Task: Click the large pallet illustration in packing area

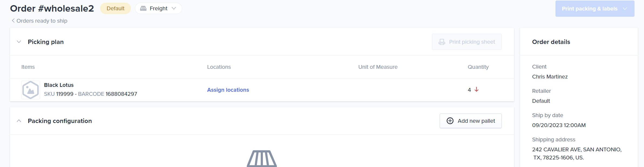Action: pyautogui.click(x=262, y=159)
